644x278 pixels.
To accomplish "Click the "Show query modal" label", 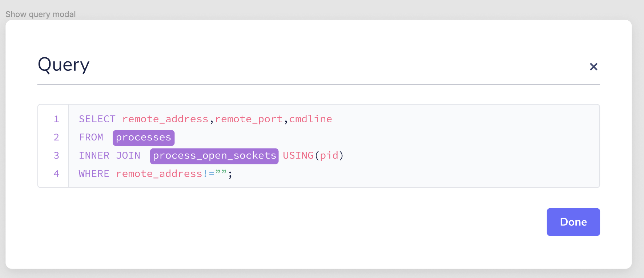I will pos(41,15).
